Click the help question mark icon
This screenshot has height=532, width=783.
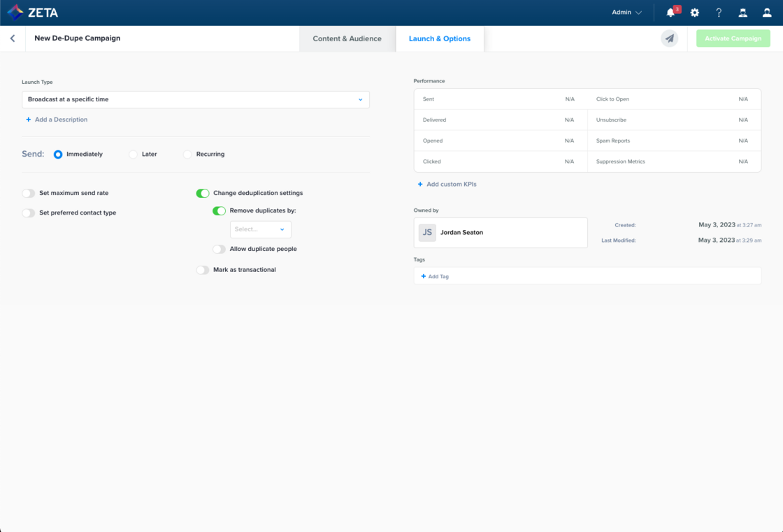coord(719,13)
